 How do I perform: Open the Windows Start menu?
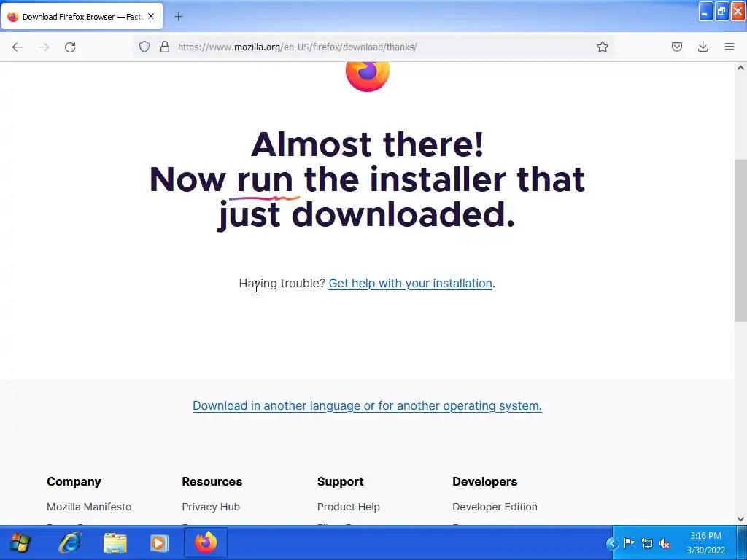tap(20, 542)
